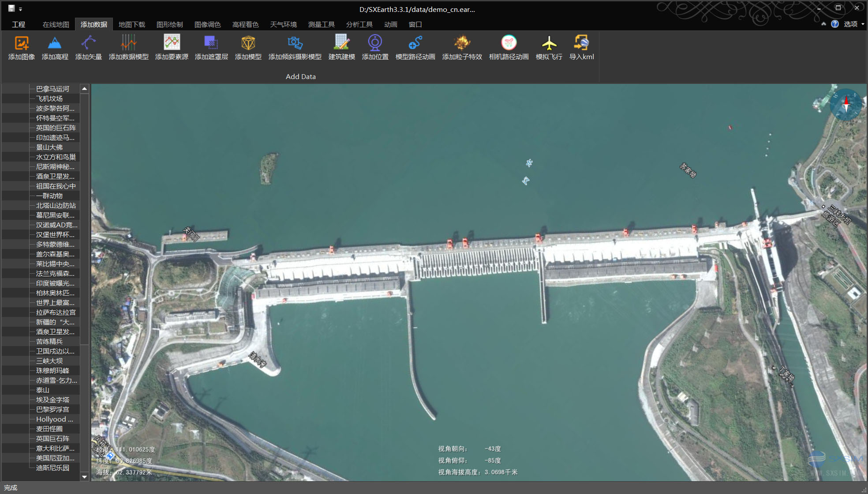Click the 三峡大坝旅游区 map label
Image resolution: width=868 pixels, height=494 pixels.
836,215
